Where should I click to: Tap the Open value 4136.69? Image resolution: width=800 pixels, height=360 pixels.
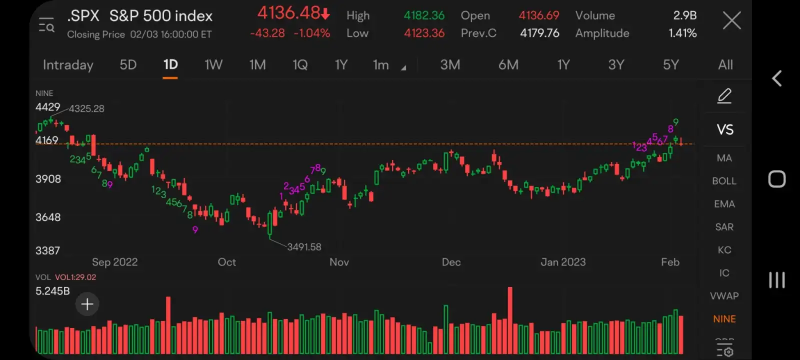click(539, 16)
